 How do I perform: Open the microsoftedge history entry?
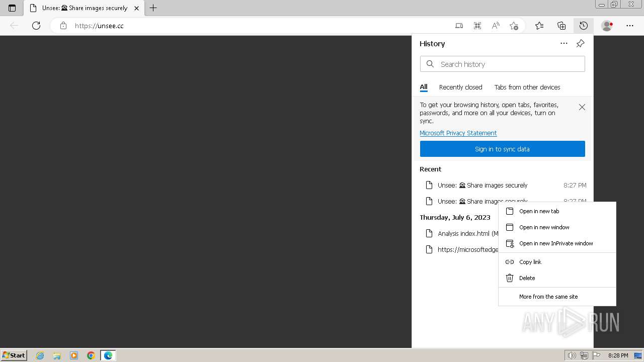point(458,249)
